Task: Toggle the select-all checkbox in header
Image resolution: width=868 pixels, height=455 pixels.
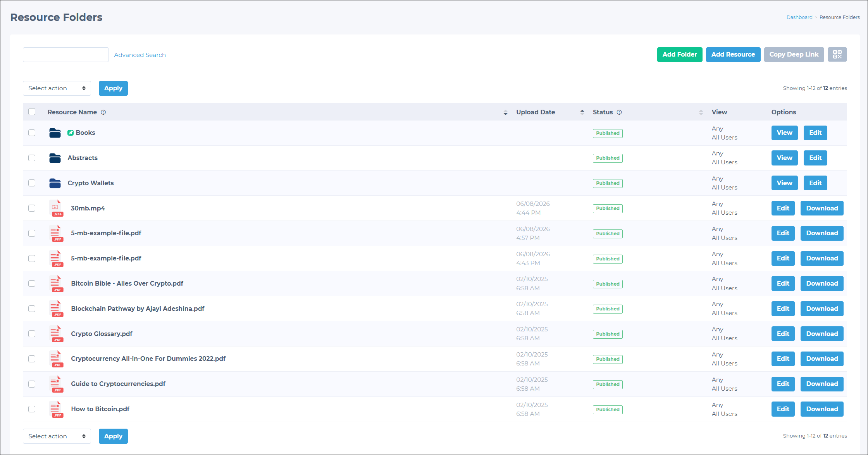Action: 32,112
